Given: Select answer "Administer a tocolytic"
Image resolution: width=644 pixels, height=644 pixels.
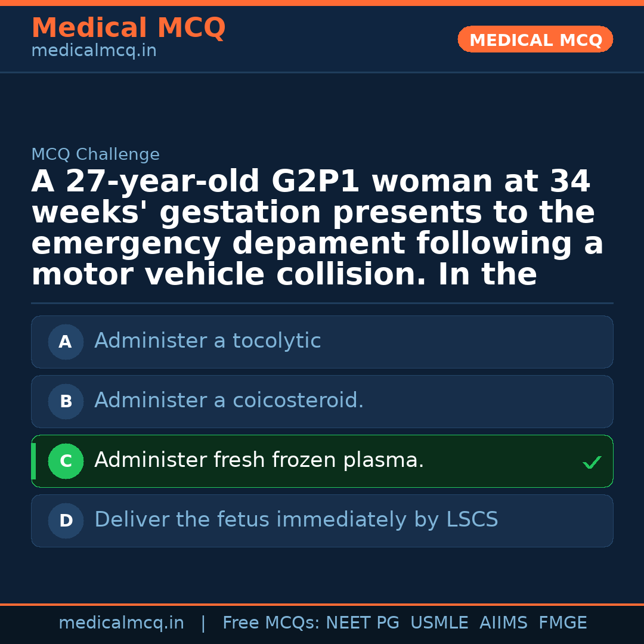Looking at the screenshot, I should [x=208, y=341].
